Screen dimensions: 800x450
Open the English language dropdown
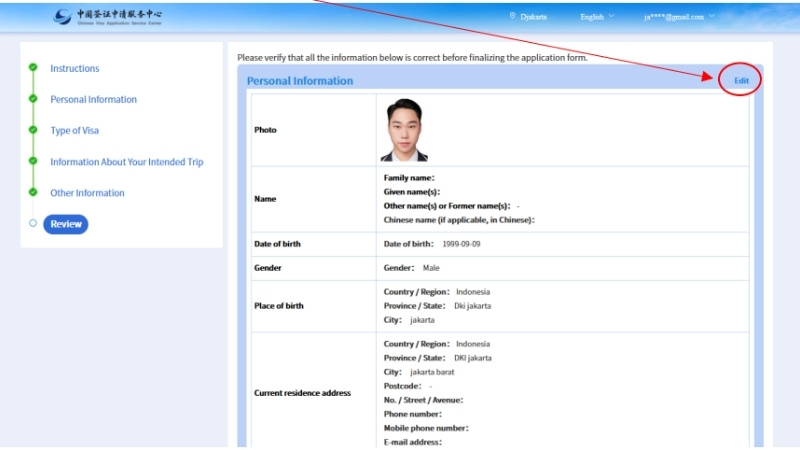[x=597, y=17]
